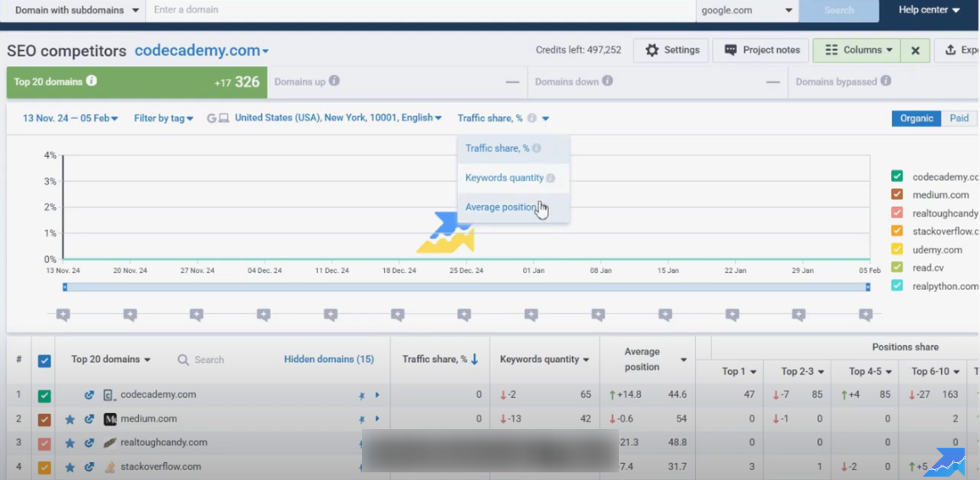This screenshot has width=980, height=480.
Task: Toggle the stackoverflow.com row checkbox
Action: click(x=44, y=467)
